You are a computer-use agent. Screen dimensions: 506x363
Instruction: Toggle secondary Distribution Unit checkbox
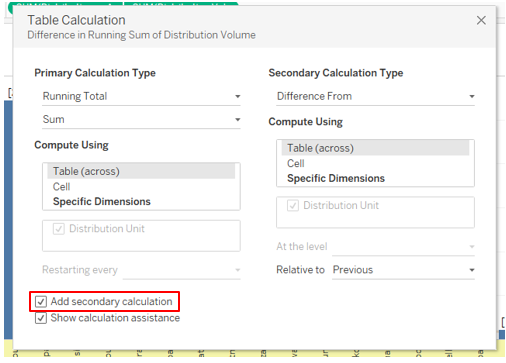293,205
